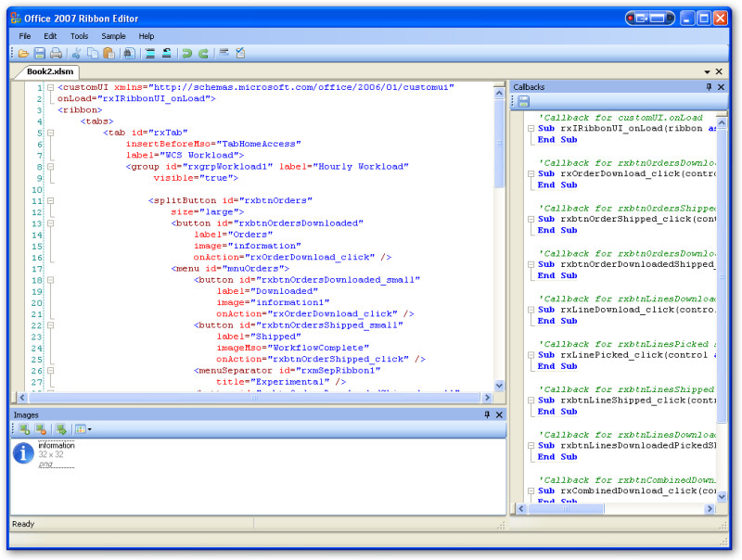Image resolution: width=742 pixels, height=560 pixels.
Task: Click the Cut scissors icon
Action: pos(77,54)
